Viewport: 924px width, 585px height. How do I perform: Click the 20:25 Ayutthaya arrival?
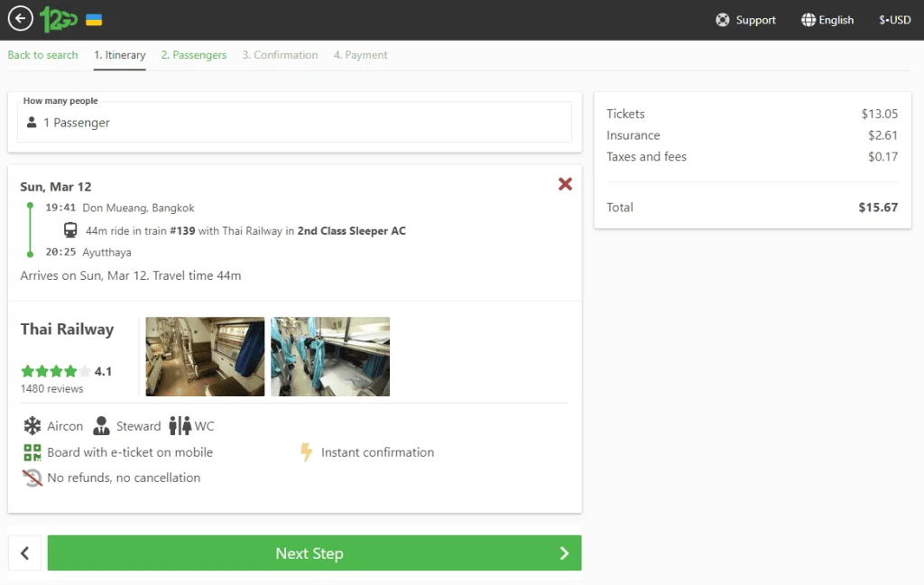[x=88, y=252]
